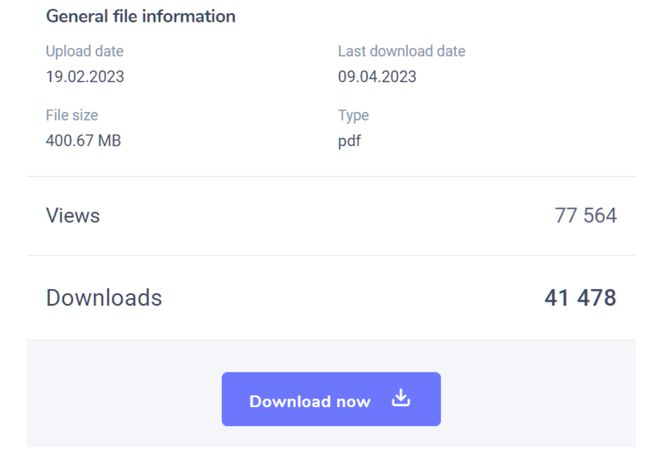Click the 77 564 views count
The height and width of the screenshot is (453, 660).
585,216
